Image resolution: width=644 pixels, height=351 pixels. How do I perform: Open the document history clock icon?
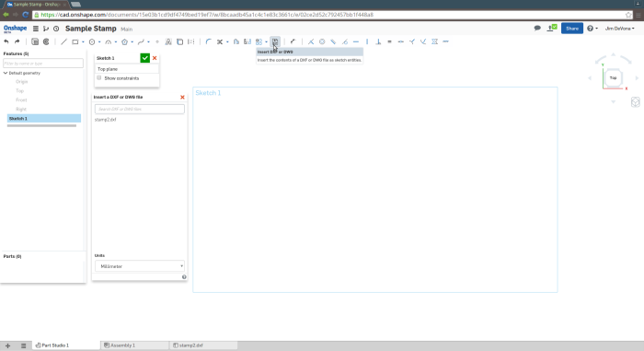56,29
